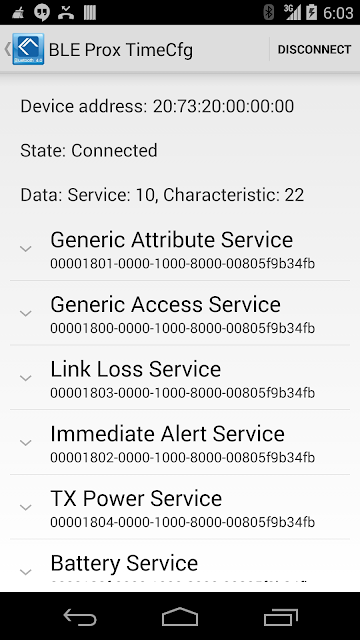Image resolution: width=360 pixels, height=640 pixels.
Task: Tap the BLE Prox TimeCfg app icon
Action: click(x=28, y=49)
